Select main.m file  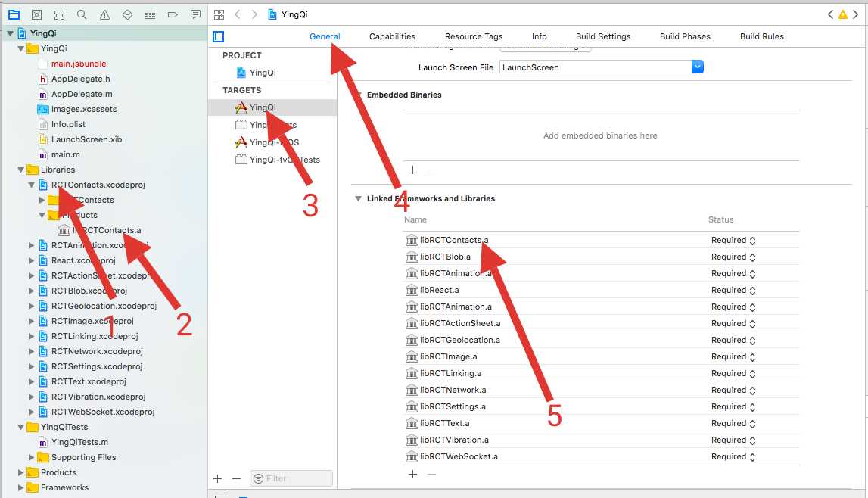point(65,154)
